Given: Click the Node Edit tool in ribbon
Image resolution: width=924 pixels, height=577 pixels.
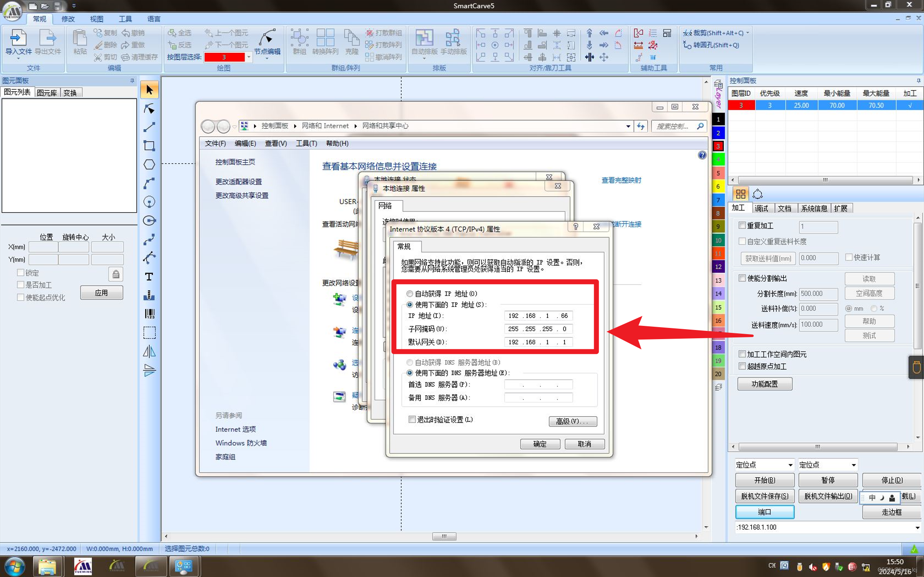Looking at the screenshot, I should click(267, 42).
